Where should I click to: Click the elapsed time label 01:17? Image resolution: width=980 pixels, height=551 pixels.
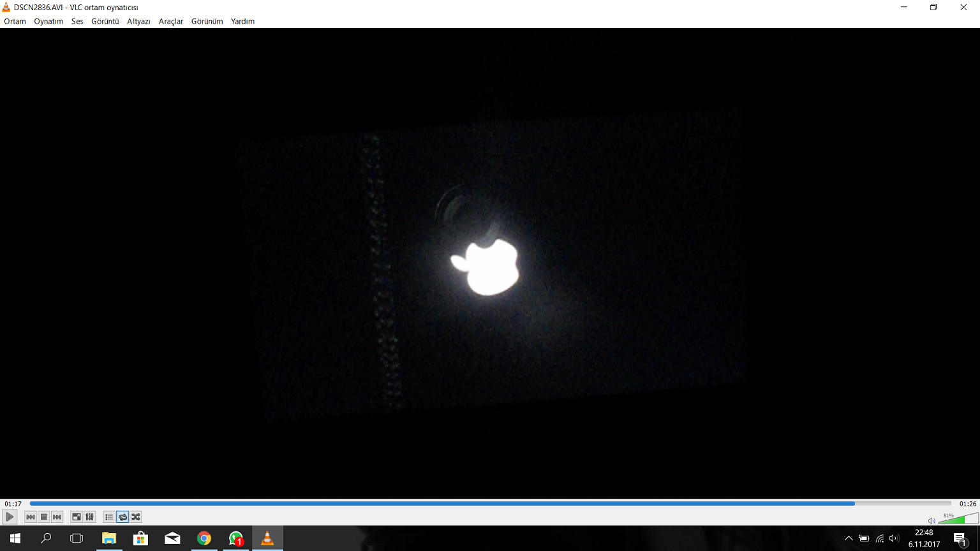[x=13, y=504]
